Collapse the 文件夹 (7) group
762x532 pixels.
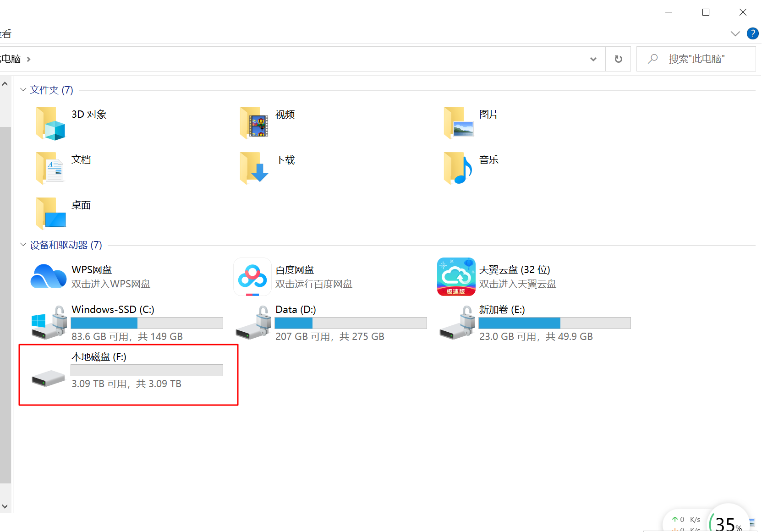coord(23,90)
